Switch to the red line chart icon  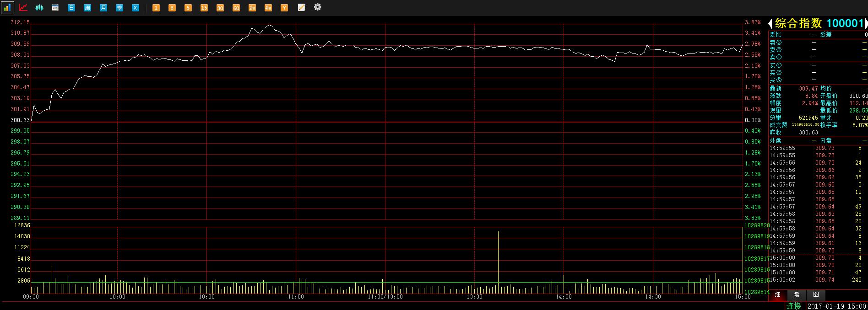pyautogui.click(x=23, y=7)
